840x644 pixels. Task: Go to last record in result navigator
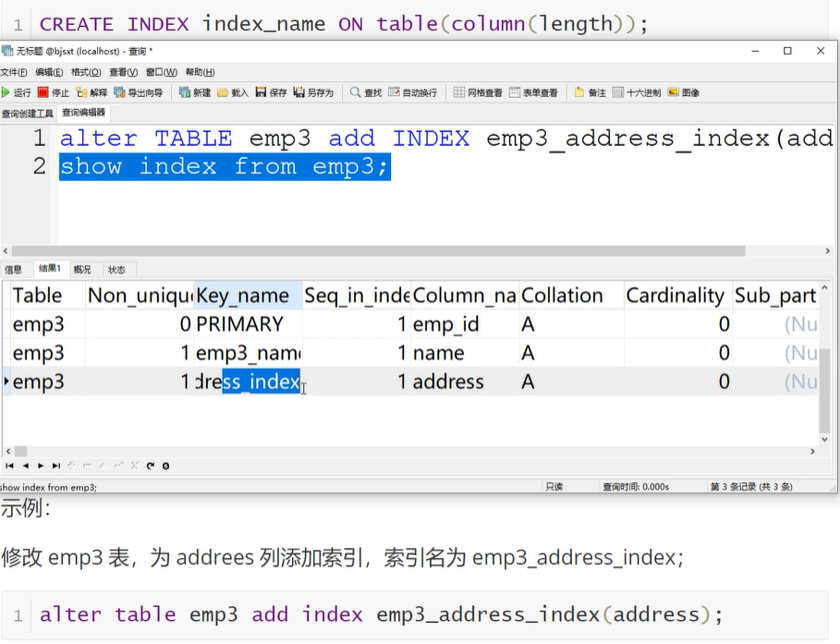click(56, 466)
